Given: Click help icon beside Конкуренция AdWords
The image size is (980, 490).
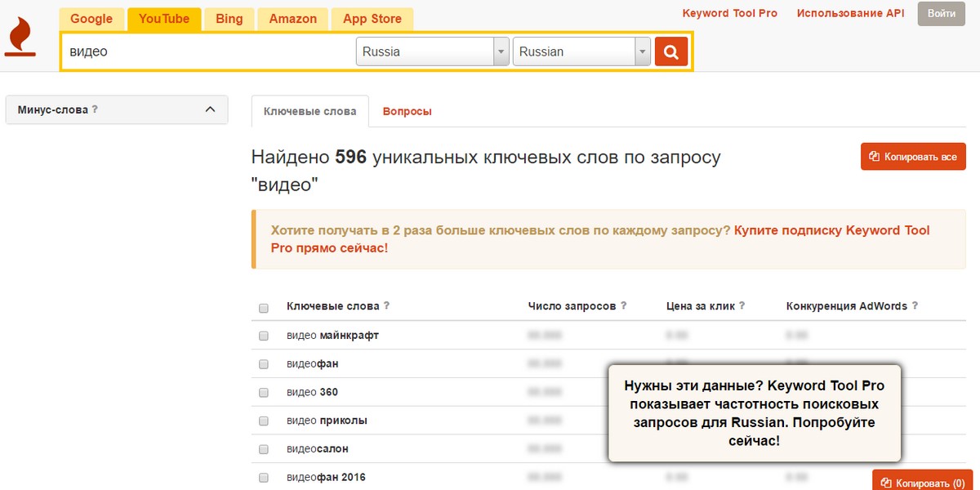Looking at the screenshot, I should coord(915,306).
